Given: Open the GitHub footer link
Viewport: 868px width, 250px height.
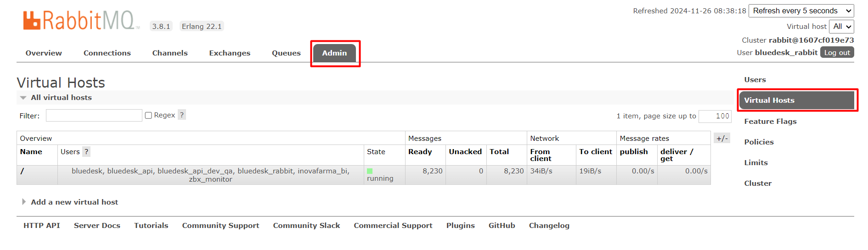Looking at the screenshot, I should pyautogui.click(x=502, y=225).
